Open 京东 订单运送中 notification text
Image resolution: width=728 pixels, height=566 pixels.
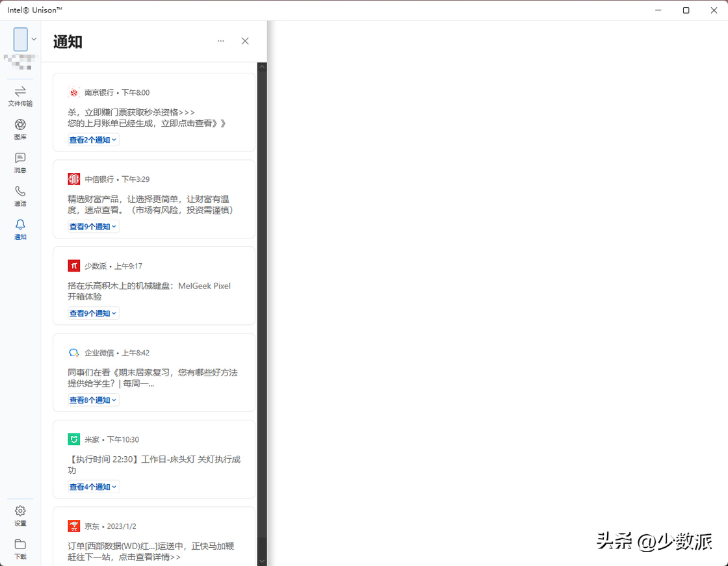tap(151, 552)
